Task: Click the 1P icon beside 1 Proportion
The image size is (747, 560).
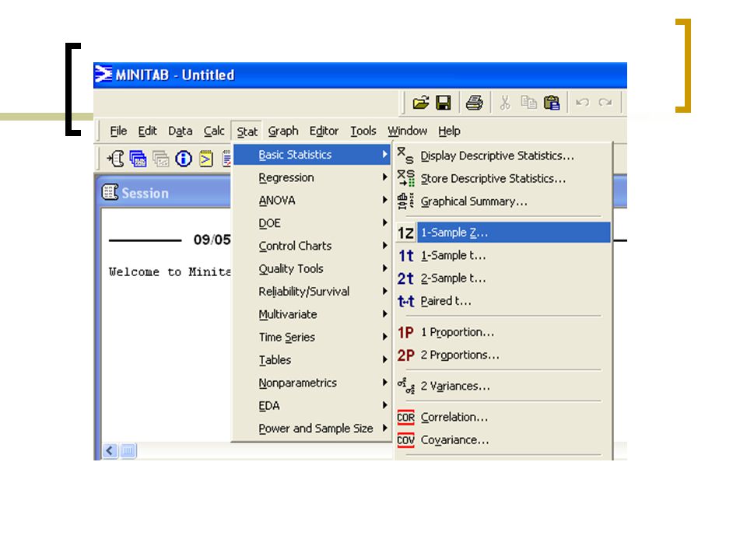Action: [406, 332]
